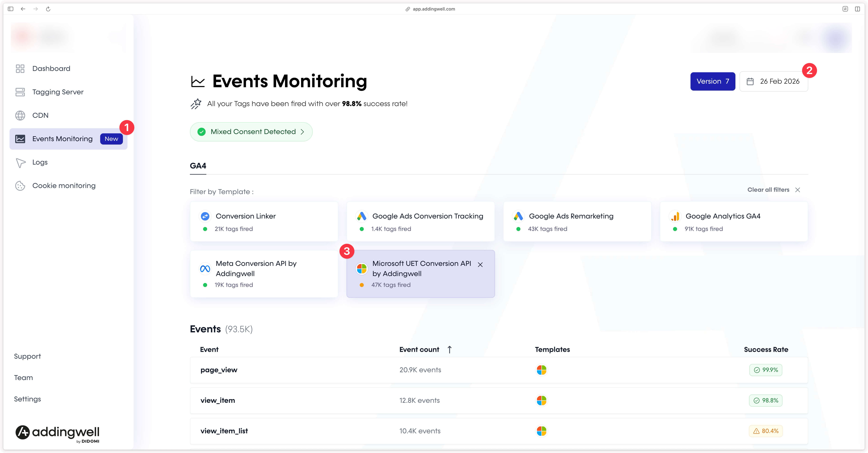Open the CDN section via its globe icon
The height and width of the screenshot is (453, 868).
pos(20,115)
